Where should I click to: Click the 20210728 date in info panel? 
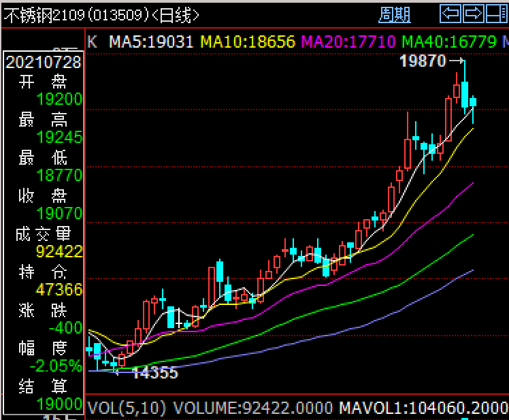(x=43, y=62)
